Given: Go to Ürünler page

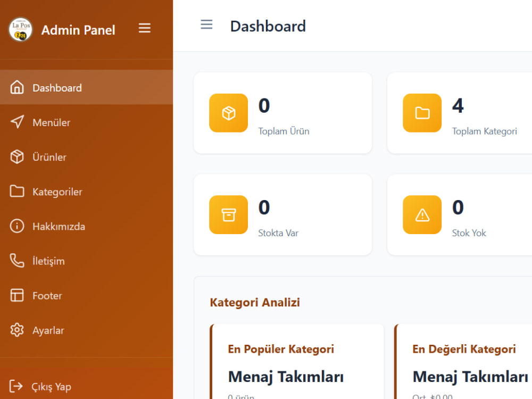Looking at the screenshot, I should pos(86,157).
